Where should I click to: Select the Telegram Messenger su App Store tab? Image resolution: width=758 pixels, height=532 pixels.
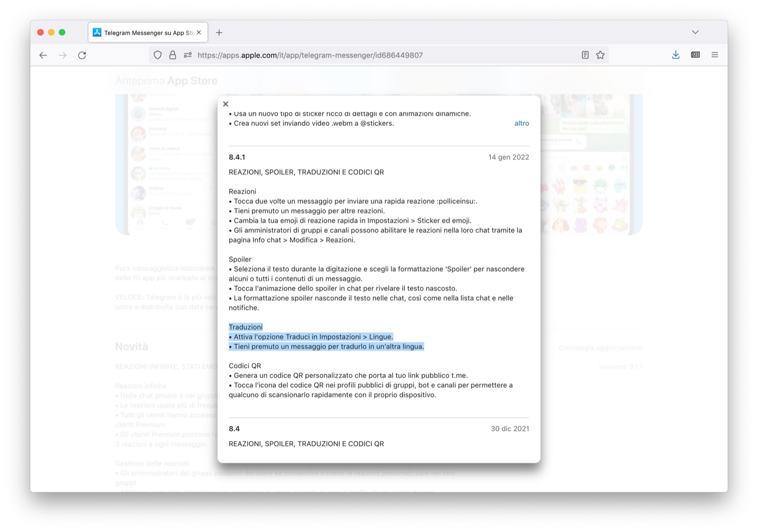point(148,33)
